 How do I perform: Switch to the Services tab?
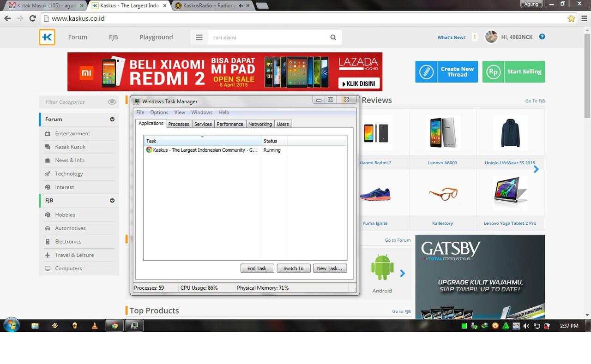coord(203,124)
